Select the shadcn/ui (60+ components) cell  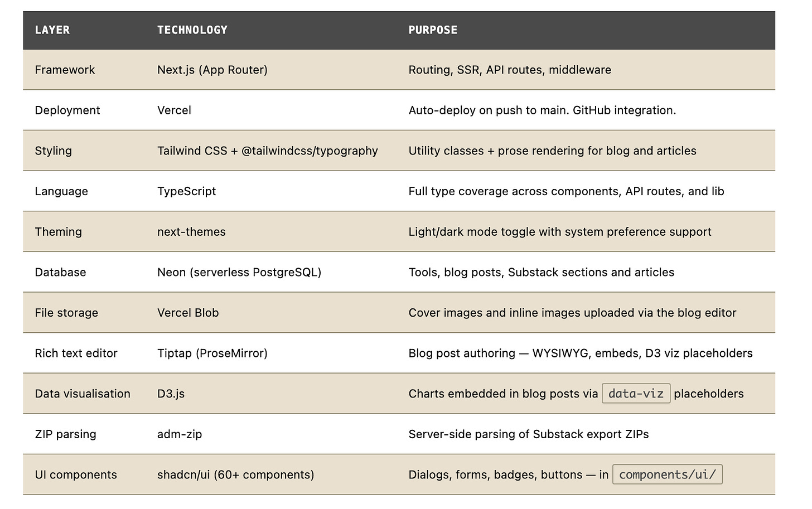[x=235, y=474]
